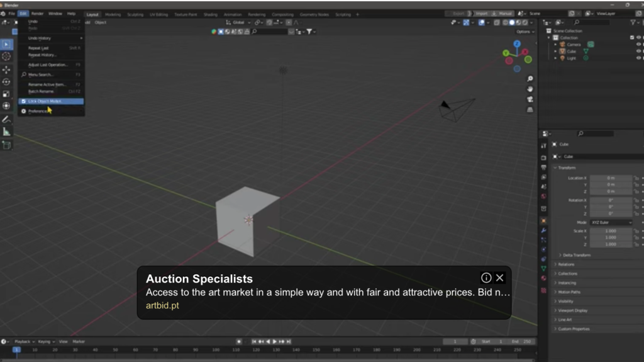
Task: Expand the Camera item in outliner
Action: pos(555,45)
